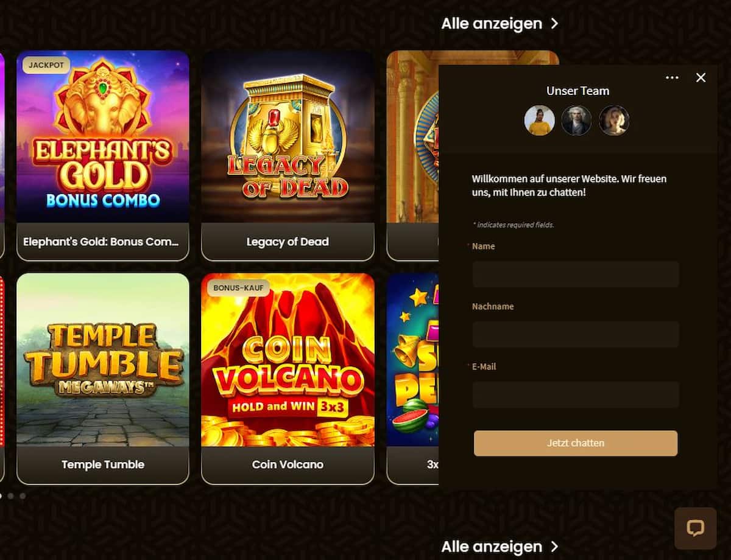Start chat with Jetzt chatten button
Viewport: 731px width, 560px height.
[x=576, y=443]
